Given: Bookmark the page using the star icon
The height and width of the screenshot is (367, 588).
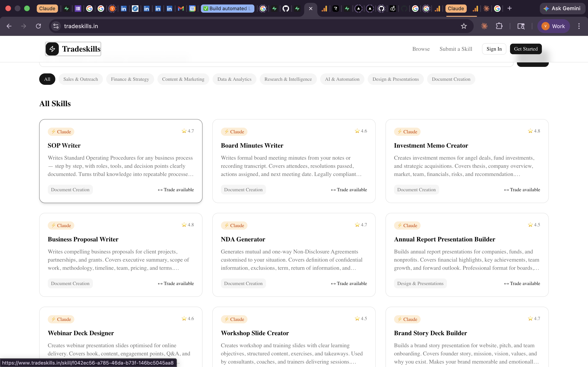Looking at the screenshot, I should 464,26.
